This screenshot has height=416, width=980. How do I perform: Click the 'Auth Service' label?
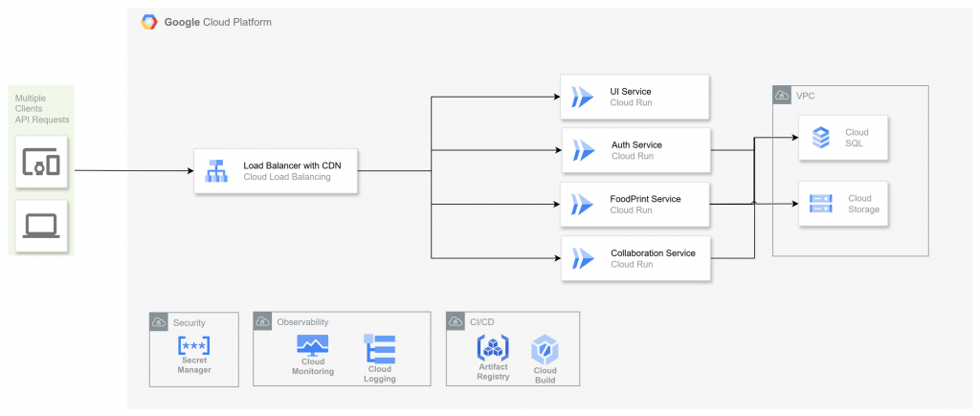(x=636, y=145)
